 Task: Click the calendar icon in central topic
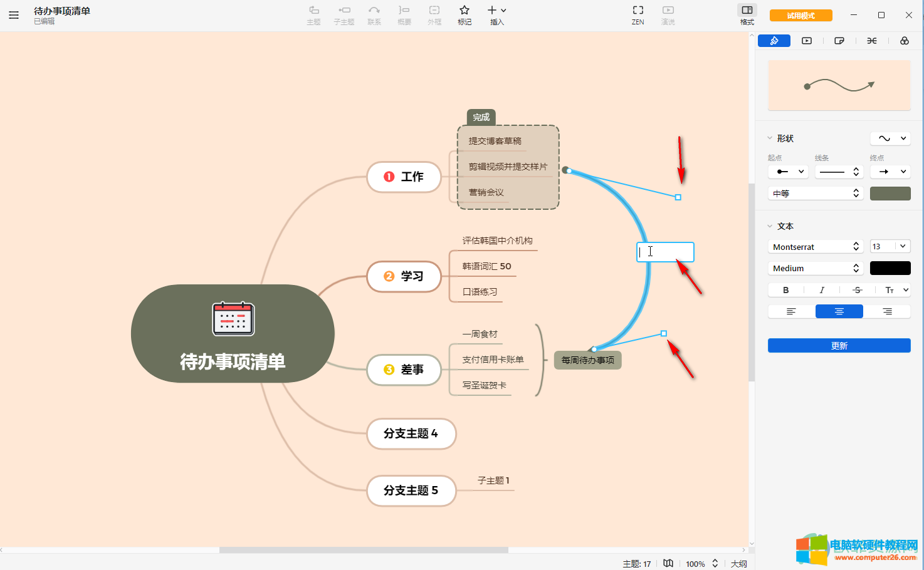tap(233, 318)
